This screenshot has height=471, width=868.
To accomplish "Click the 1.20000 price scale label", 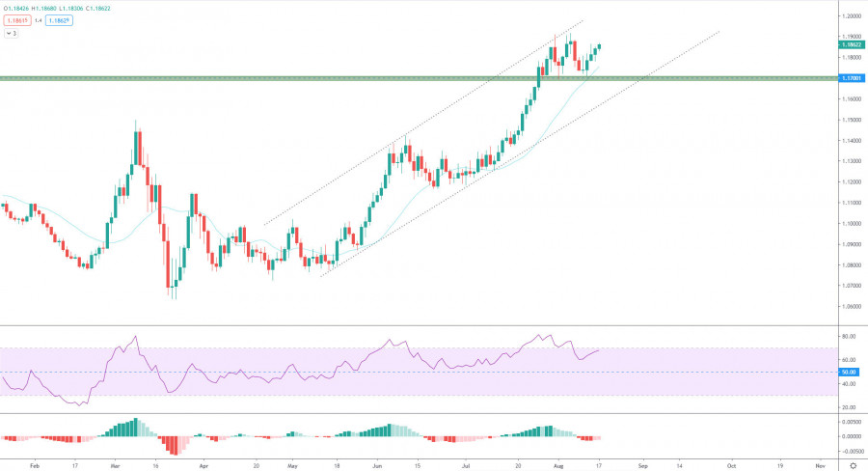I will 851,16.
